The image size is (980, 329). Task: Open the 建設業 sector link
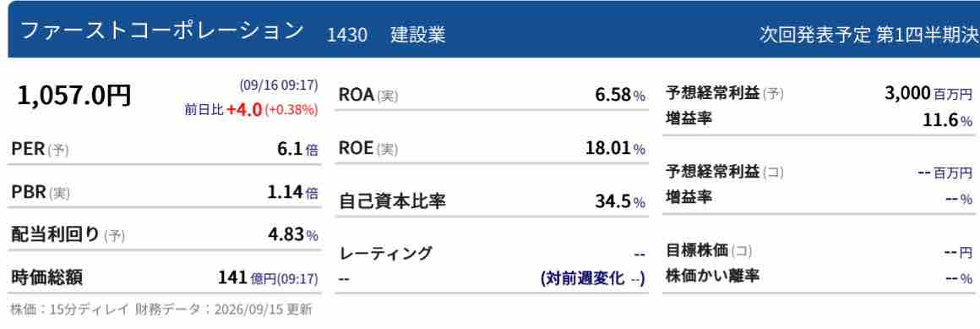click(x=418, y=35)
